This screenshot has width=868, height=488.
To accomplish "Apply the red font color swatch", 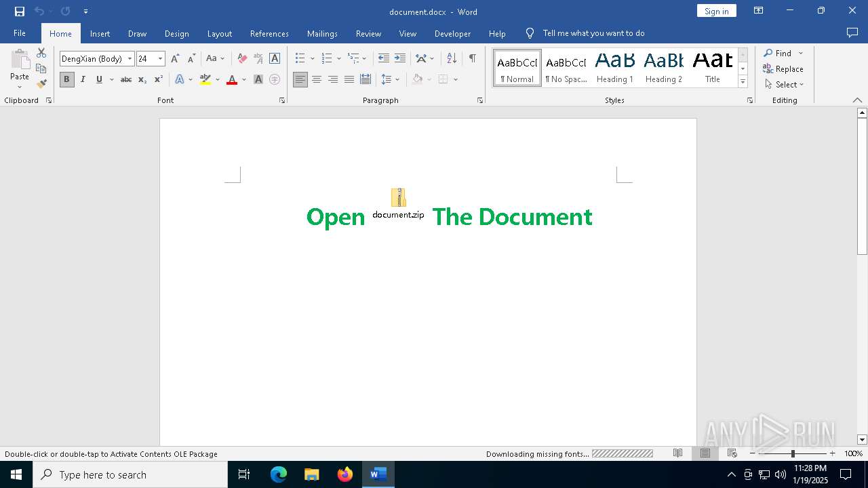I will [232, 79].
